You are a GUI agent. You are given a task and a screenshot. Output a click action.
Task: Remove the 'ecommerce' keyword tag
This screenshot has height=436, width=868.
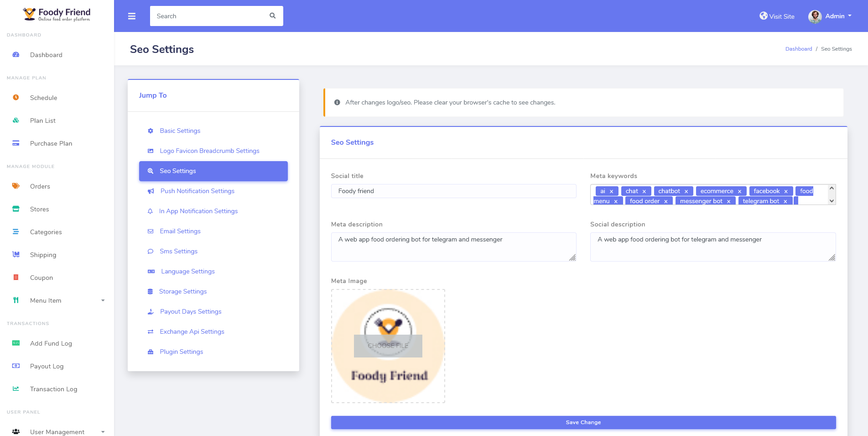[x=739, y=192]
